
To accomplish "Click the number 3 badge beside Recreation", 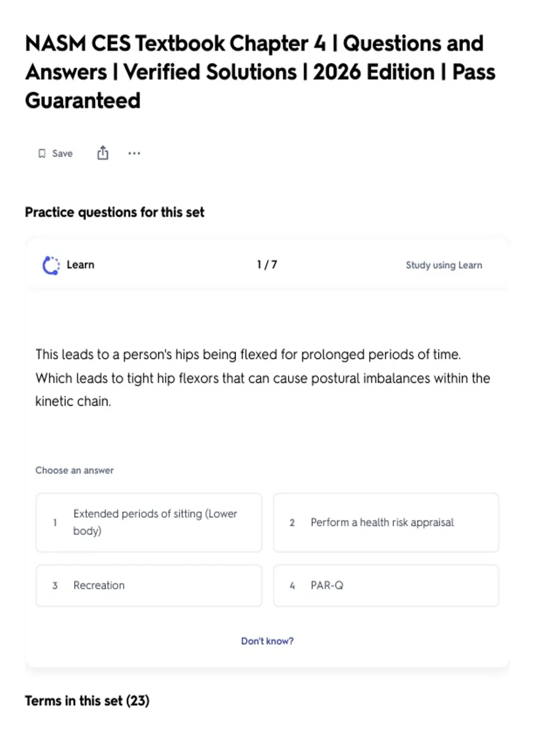I will click(55, 586).
